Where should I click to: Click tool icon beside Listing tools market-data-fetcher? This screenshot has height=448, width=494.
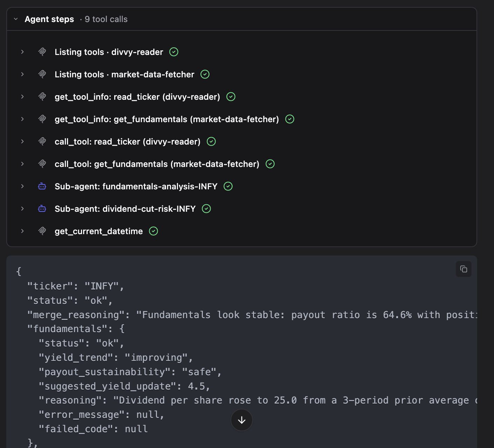pos(42,74)
